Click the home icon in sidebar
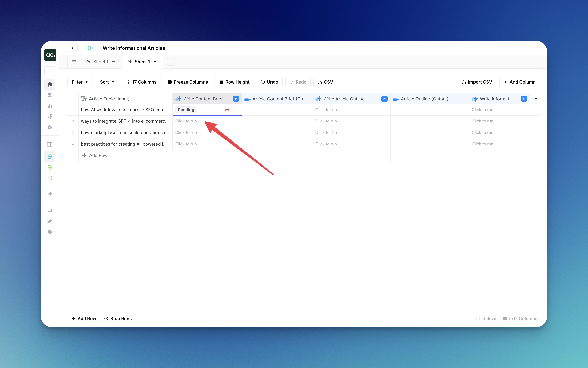This screenshot has width=588, height=368. coord(50,85)
